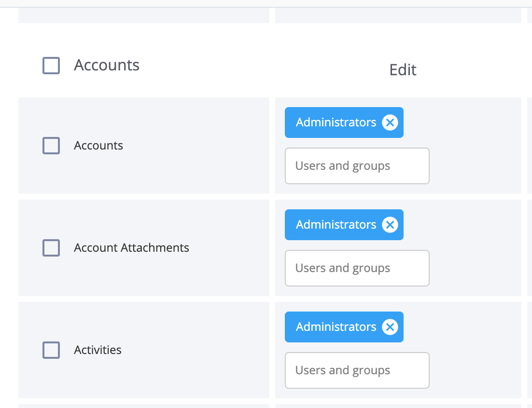
Task: Focus Users and groups field for Activities
Action: coord(357,370)
